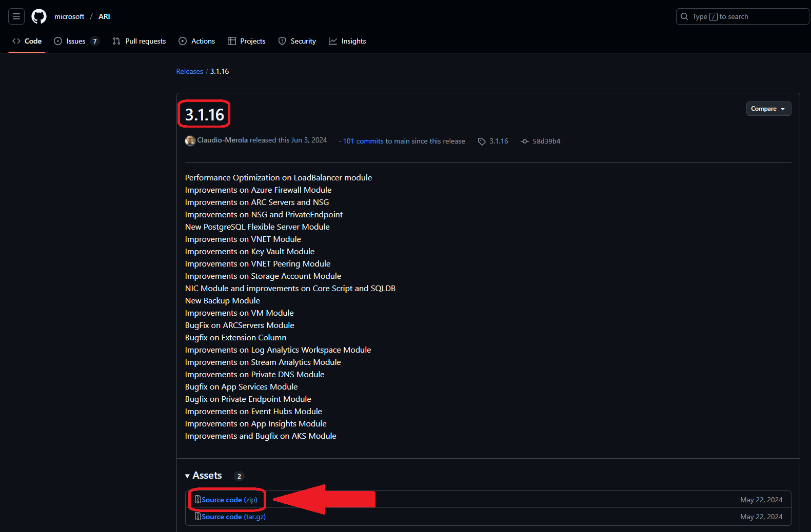The image size is (811, 532).
Task: Click the commit icon beside 58d39b4
Action: point(525,141)
